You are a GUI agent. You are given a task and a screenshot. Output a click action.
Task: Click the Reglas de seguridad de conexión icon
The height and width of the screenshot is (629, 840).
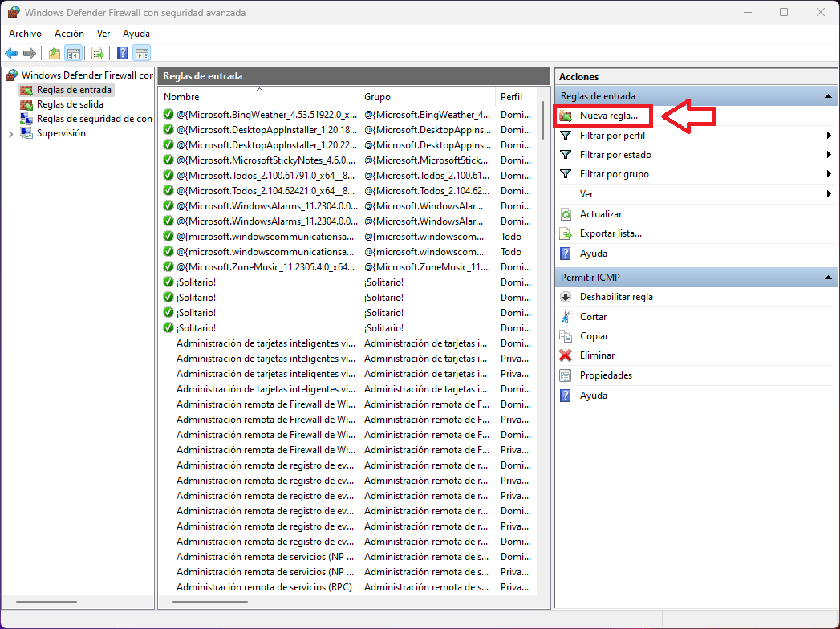coord(26,119)
